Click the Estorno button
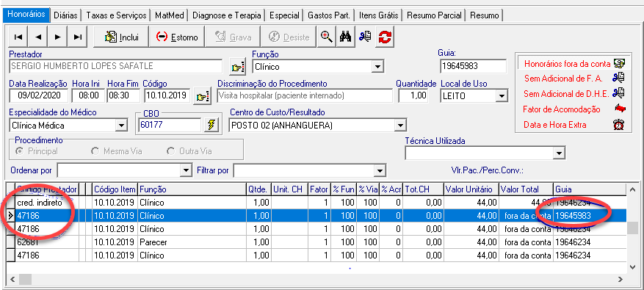 [177, 37]
